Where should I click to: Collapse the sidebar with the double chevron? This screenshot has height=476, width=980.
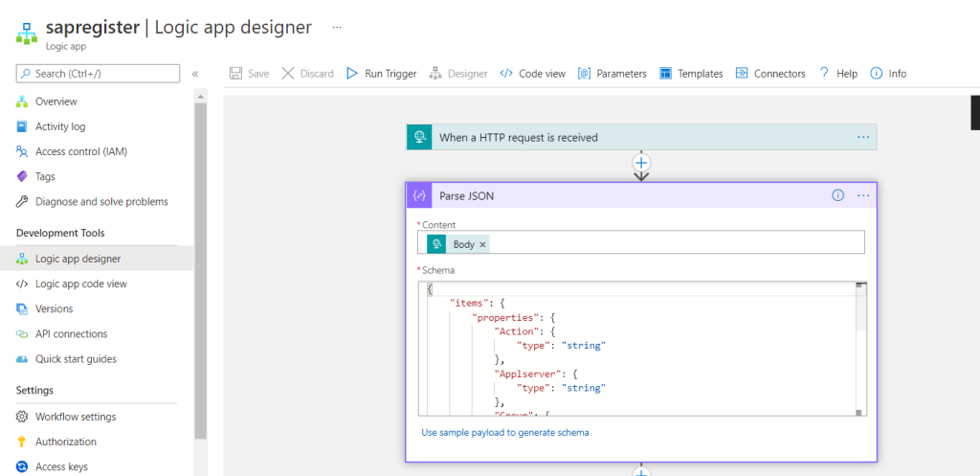(195, 74)
